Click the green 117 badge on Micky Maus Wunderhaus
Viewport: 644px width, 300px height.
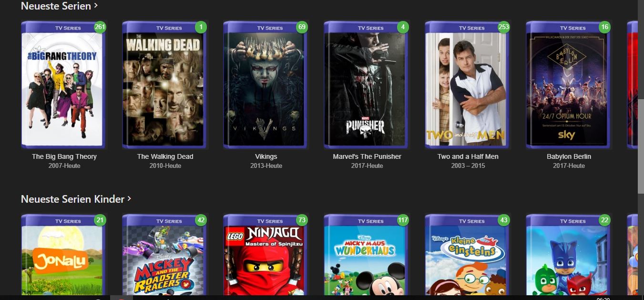(x=403, y=220)
